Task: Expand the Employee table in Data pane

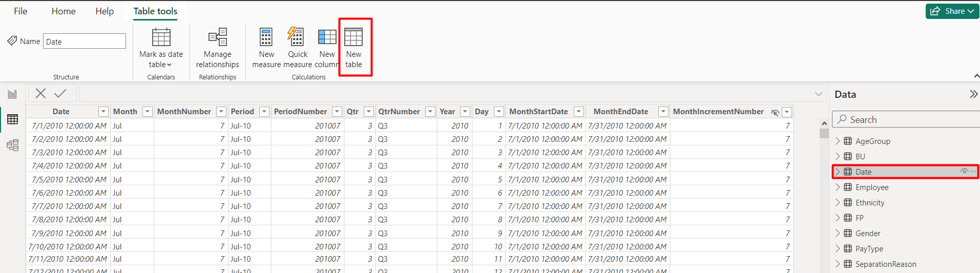Action: pos(838,187)
